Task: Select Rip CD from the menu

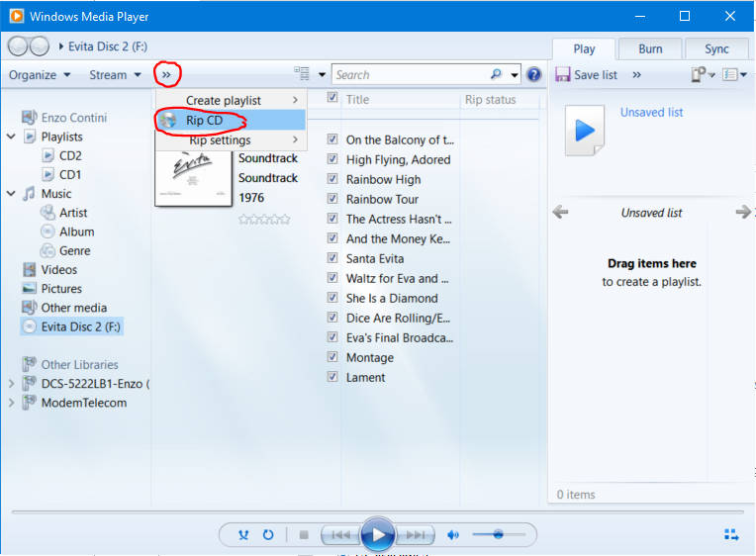Action: tap(203, 120)
